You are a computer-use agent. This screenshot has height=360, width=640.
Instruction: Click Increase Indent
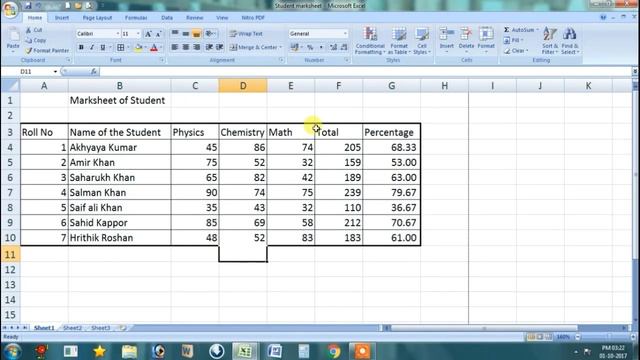(220, 47)
